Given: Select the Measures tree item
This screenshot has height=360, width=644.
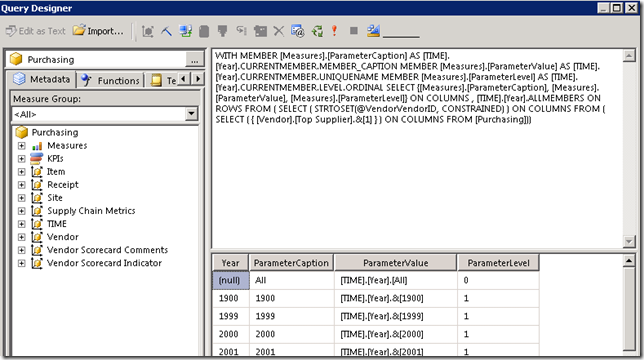Looking at the screenshot, I should [67, 146].
